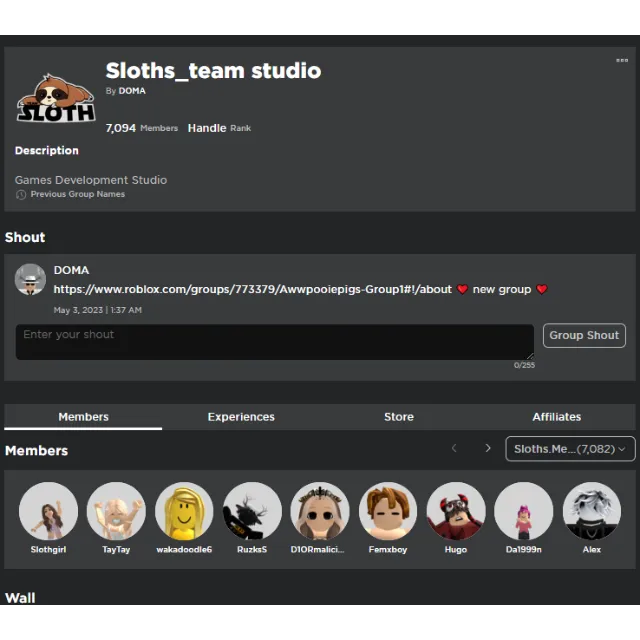
Task: Go to previous members page arrow
Action: (x=454, y=449)
